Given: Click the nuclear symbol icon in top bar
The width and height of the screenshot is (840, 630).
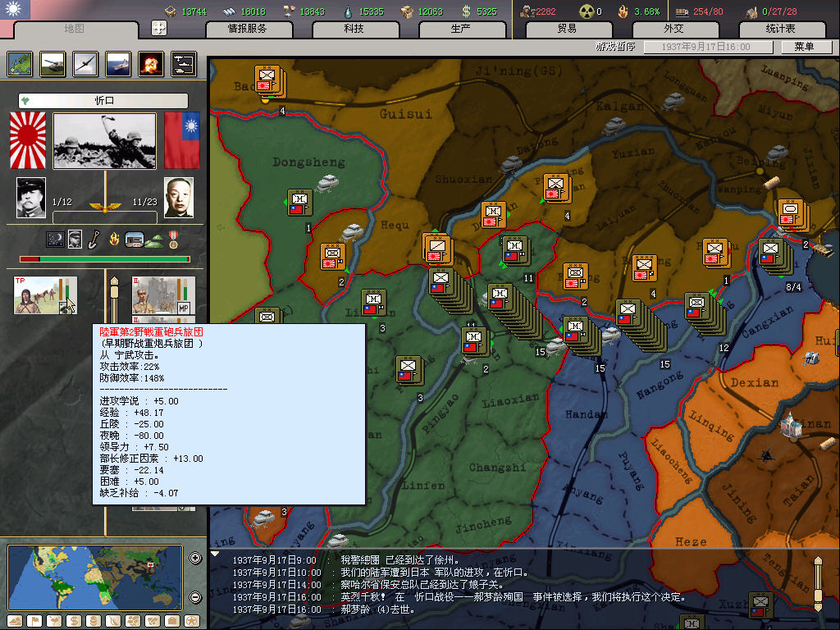Looking at the screenshot, I should [x=586, y=11].
